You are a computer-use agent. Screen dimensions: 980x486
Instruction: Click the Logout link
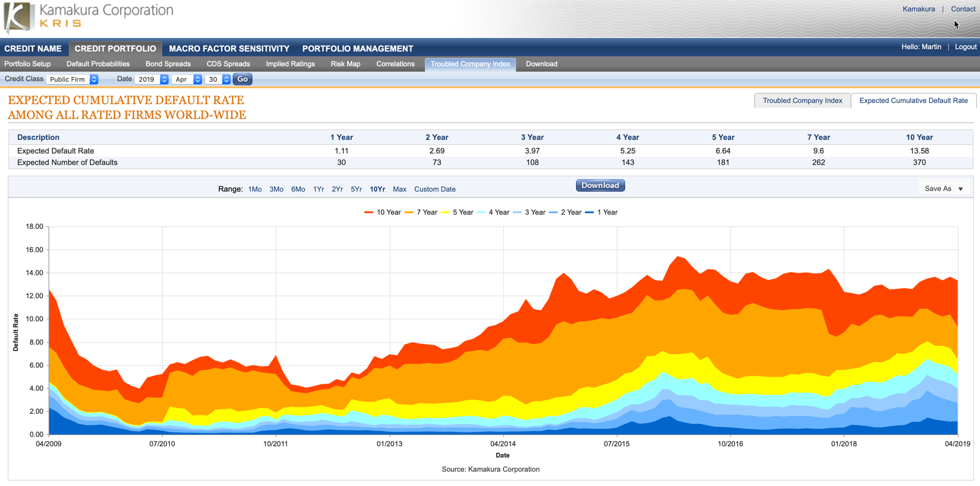(x=965, y=47)
